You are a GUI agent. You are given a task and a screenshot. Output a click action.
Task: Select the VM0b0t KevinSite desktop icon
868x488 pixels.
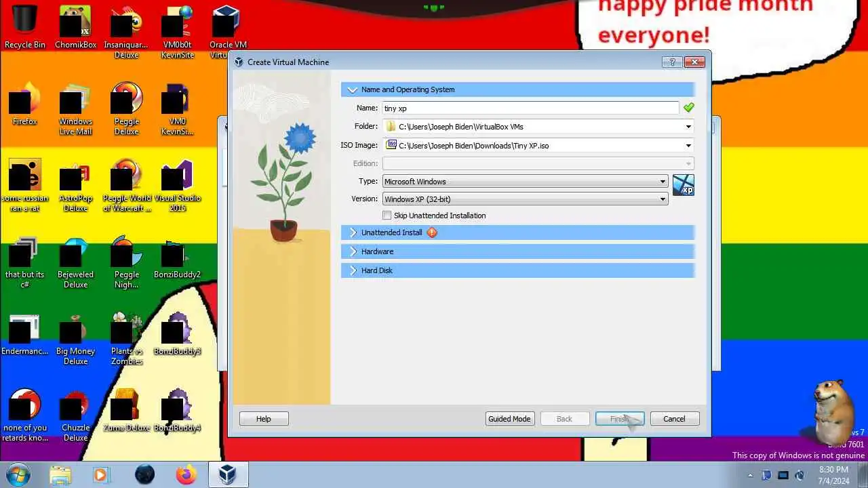(178, 32)
